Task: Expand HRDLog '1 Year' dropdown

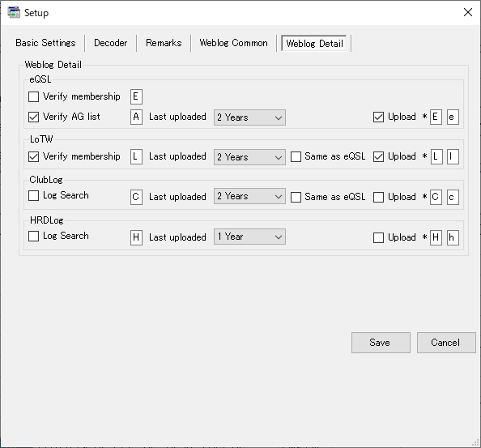Action: tap(249, 237)
